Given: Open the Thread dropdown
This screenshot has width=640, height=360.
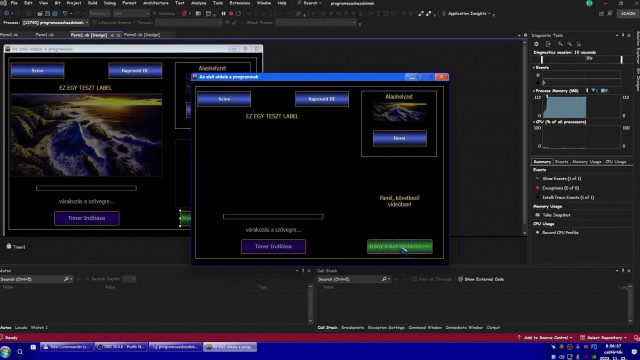Looking at the screenshot, I should pyautogui.click(x=189, y=22).
